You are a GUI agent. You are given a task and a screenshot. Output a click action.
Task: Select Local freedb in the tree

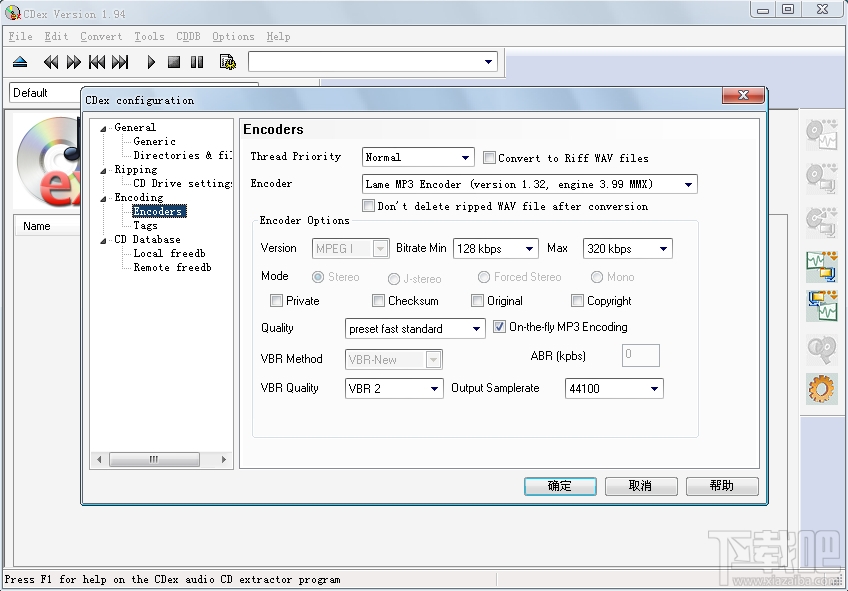tap(169, 253)
